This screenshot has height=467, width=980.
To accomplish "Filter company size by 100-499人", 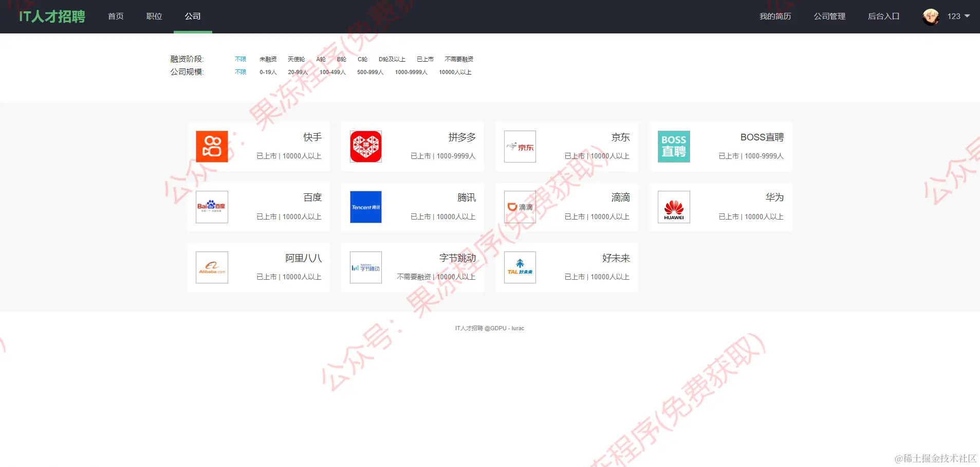I will pyautogui.click(x=333, y=72).
